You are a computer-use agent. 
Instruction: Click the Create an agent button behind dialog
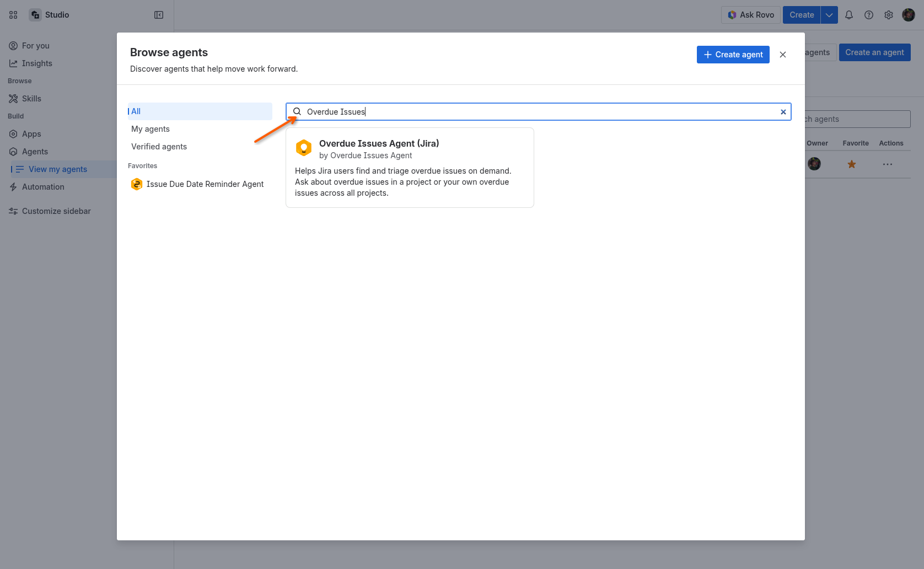pyautogui.click(x=874, y=52)
